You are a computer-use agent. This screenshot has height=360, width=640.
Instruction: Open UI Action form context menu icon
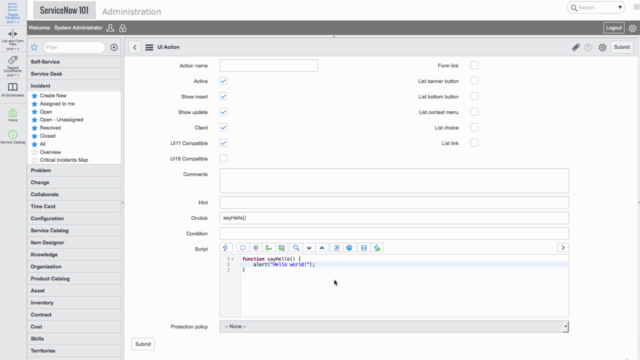[149, 47]
